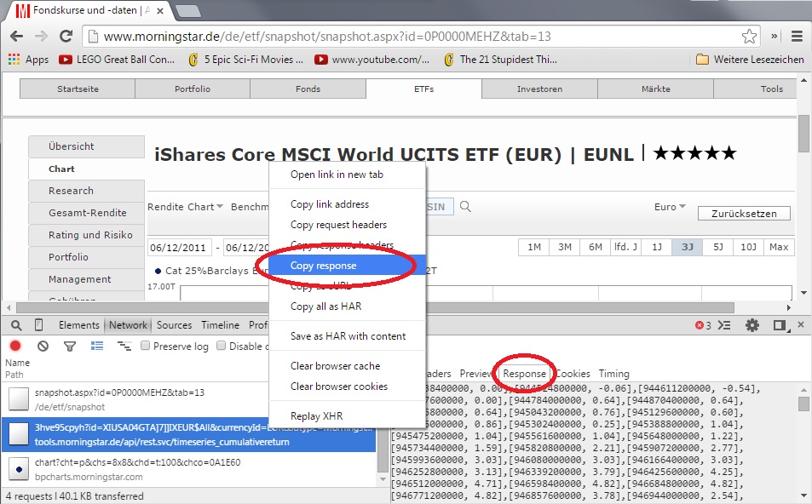This screenshot has width=812, height=504.
Task: Select the snapshot.aspx request row
Action: coord(188,400)
